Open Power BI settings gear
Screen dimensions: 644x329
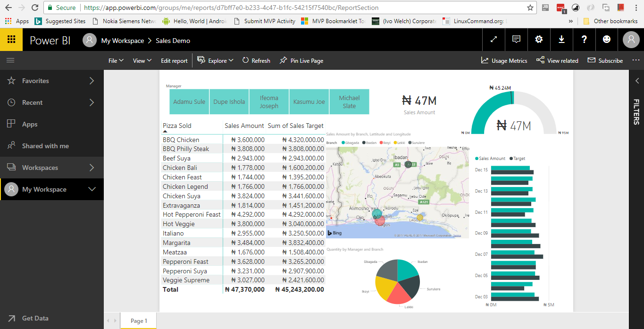click(x=538, y=40)
